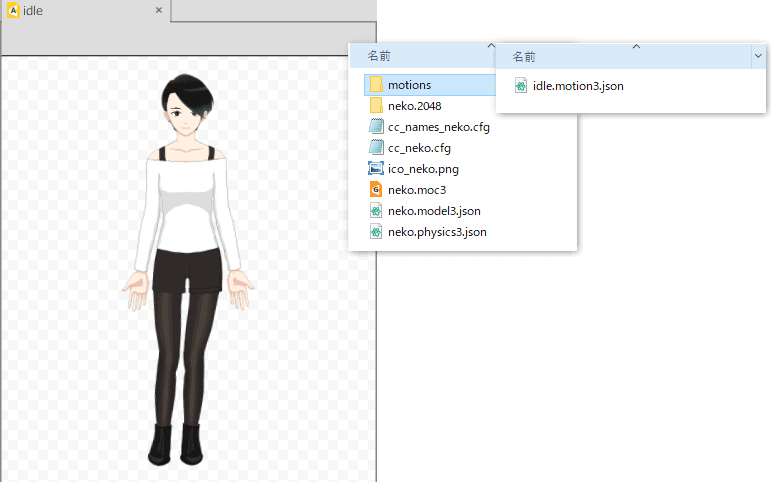771x482 pixels.
Task: Click the neko.physics3.json file icon
Action: (x=376, y=232)
